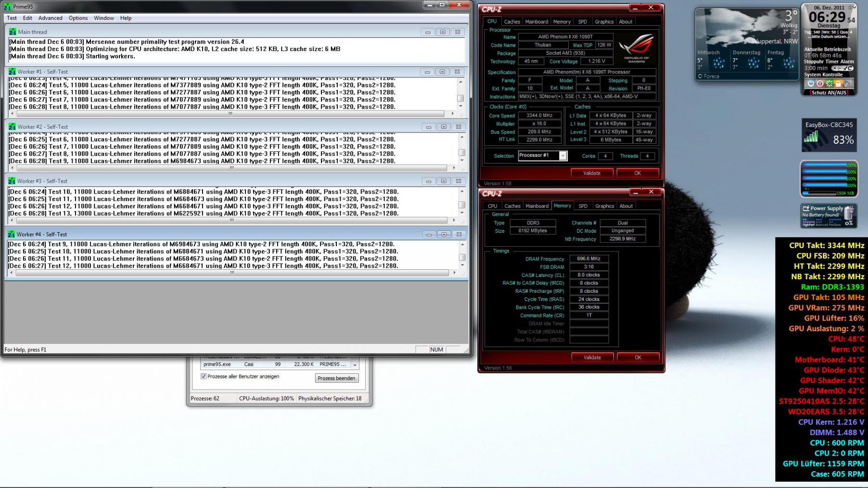Click the red shutdown icon under System Kontrolle
Viewport: 868px width, 488px height.
click(x=820, y=83)
